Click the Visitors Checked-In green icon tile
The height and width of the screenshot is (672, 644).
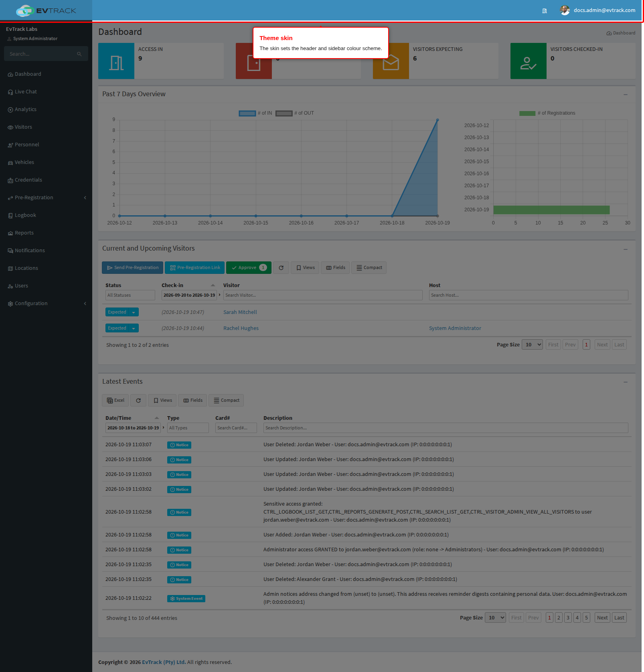coord(528,61)
